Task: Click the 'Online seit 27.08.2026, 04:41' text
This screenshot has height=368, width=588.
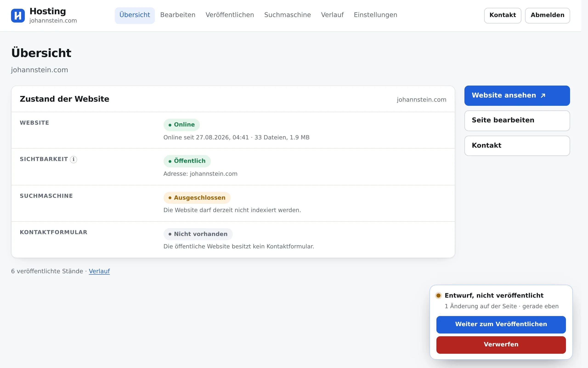Action: click(x=206, y=138)
